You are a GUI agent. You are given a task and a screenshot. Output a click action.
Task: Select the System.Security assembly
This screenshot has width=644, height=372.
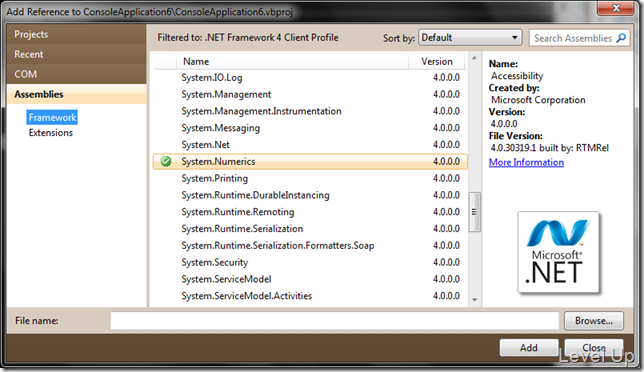click(310, 262)
